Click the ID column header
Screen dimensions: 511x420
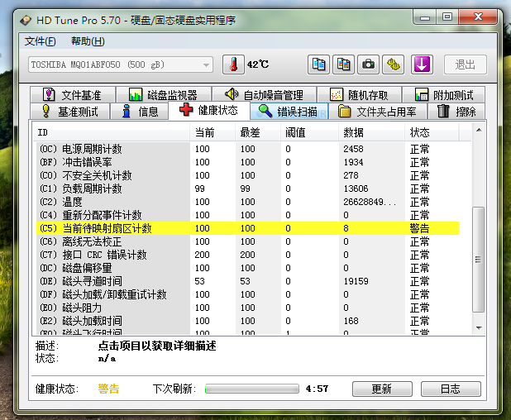(x=112, y=132)
